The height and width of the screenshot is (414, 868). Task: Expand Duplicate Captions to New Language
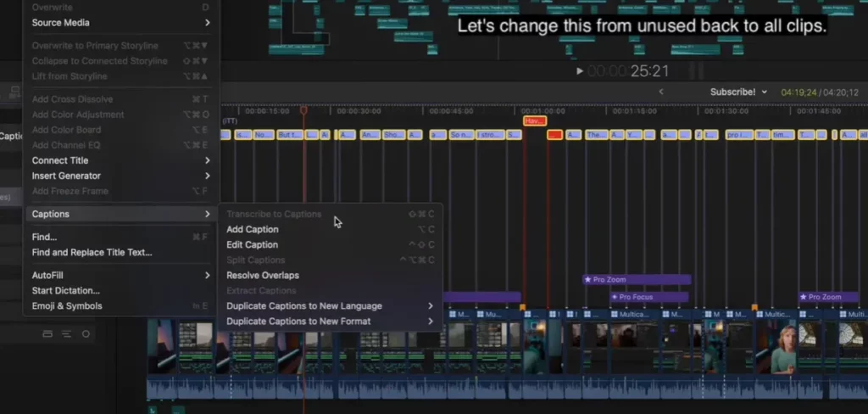click(x=303, y=305)
